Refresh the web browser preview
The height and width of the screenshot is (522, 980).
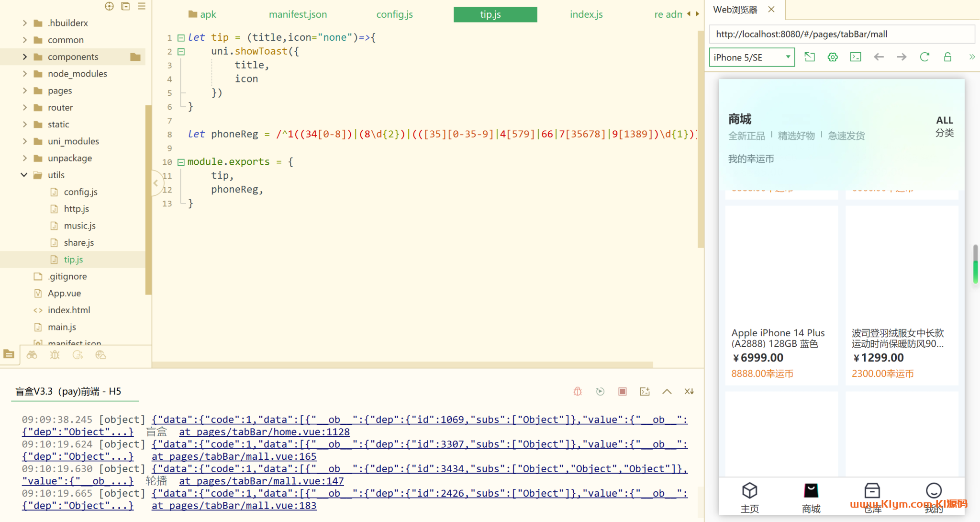[x=924, y=57]
